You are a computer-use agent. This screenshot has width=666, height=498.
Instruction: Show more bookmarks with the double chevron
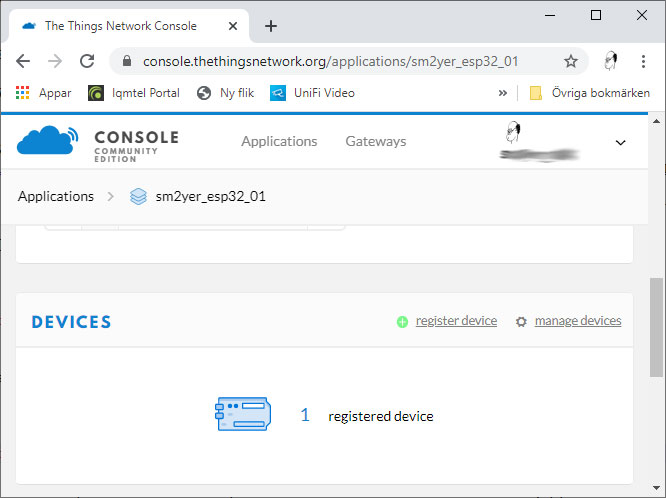coord(502,93)
